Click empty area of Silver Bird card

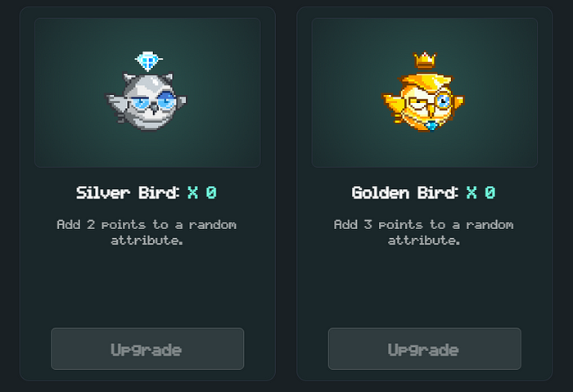tap(147, 286)
